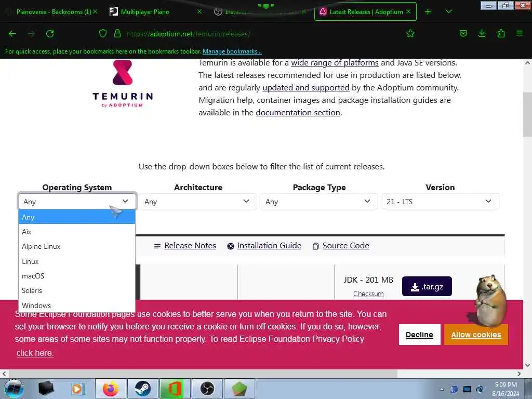
Task: Choose Windows from the operating system list
Action: pyautogui.click(x=77, y=305)
